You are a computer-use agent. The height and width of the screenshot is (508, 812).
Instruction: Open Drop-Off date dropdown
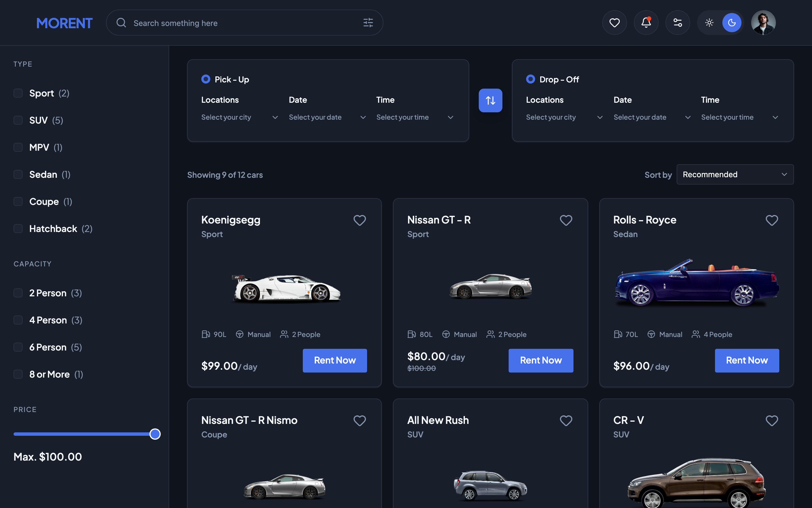652,117
